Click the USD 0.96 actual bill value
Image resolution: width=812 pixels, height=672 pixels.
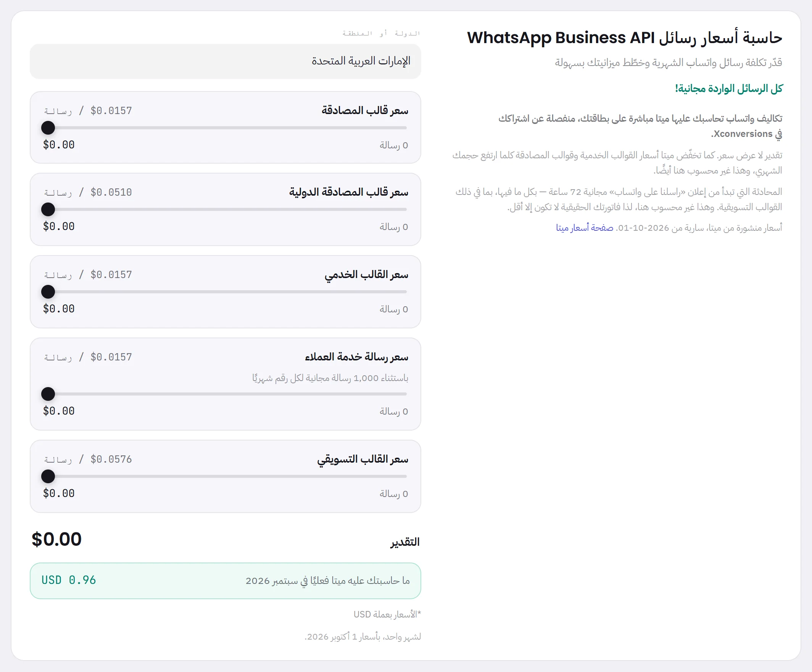click(69, 580)
